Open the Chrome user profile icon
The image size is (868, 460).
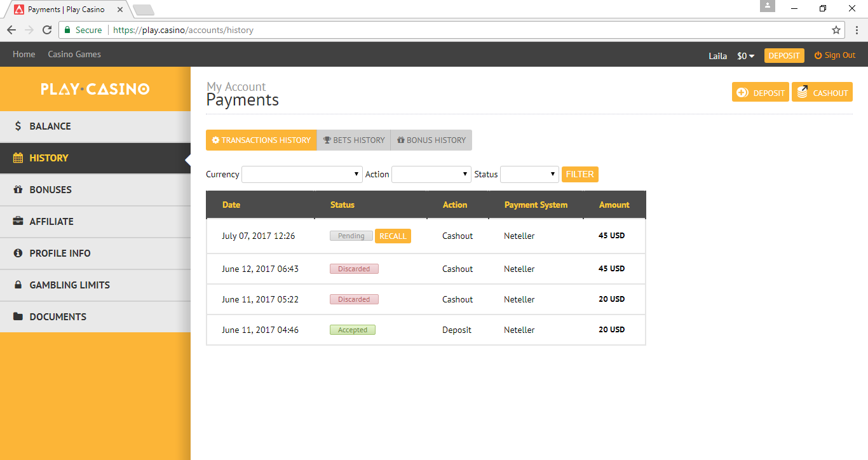coord(768,6)
